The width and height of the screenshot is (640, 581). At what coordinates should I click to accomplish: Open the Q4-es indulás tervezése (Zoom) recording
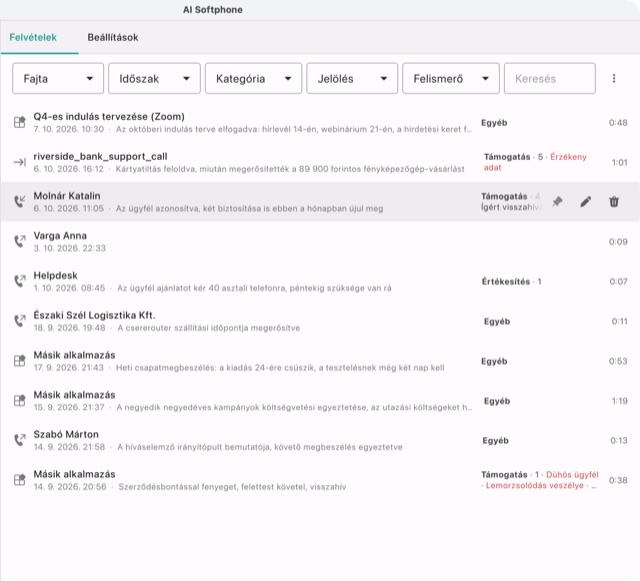click(320, 122)
